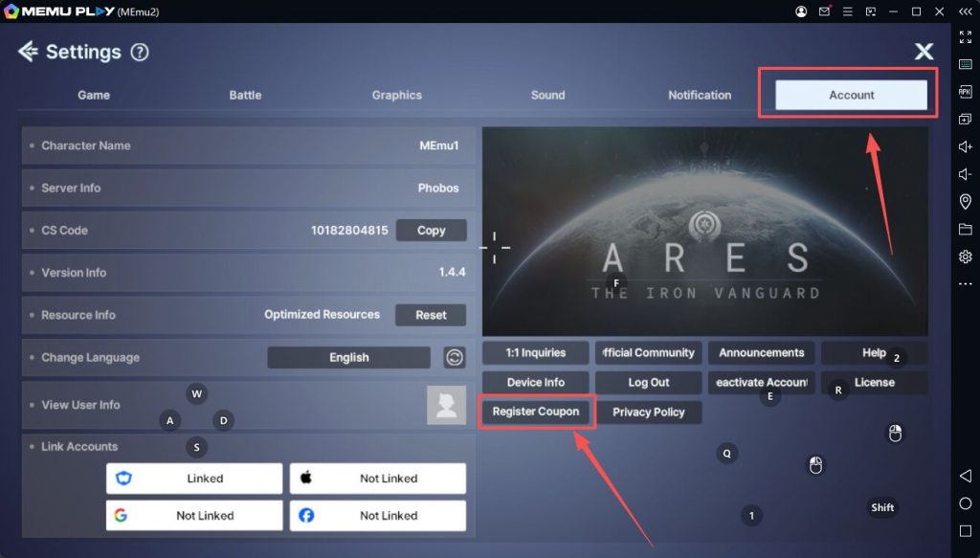The width and height of the screenshot is (980, 558).
Task: Open MEmu user account icon
Action: 801,11
